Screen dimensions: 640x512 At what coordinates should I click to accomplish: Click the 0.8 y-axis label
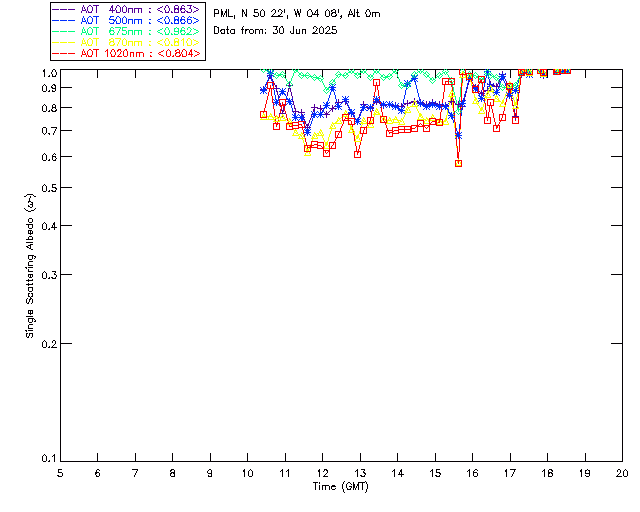pyautogui.click(x=49, y=109)
